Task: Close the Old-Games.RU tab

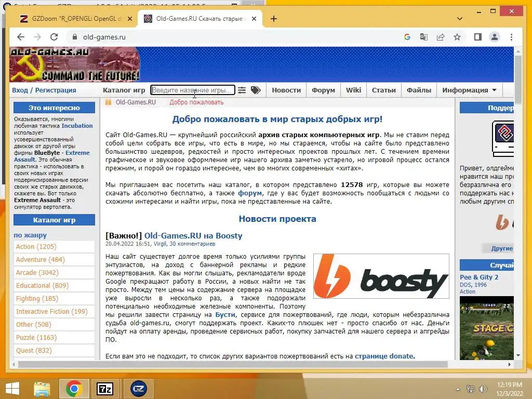Action: [x=254, y=19]
